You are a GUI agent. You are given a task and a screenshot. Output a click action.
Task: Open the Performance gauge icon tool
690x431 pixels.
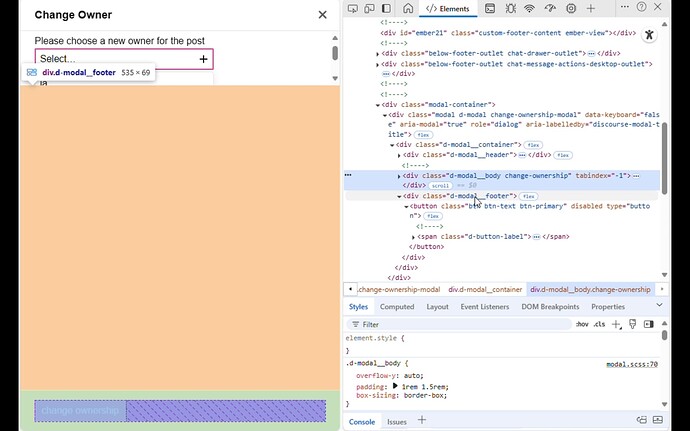point(550,8)
